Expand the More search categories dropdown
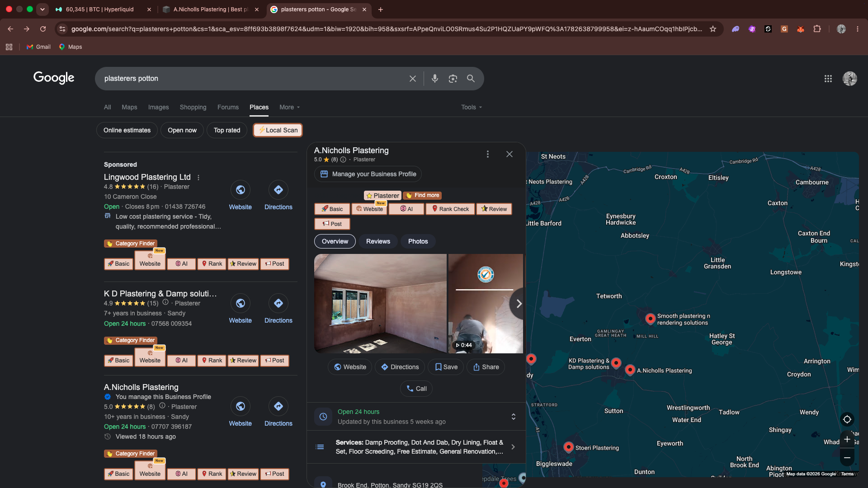868x488 pixels. (289, 107)
